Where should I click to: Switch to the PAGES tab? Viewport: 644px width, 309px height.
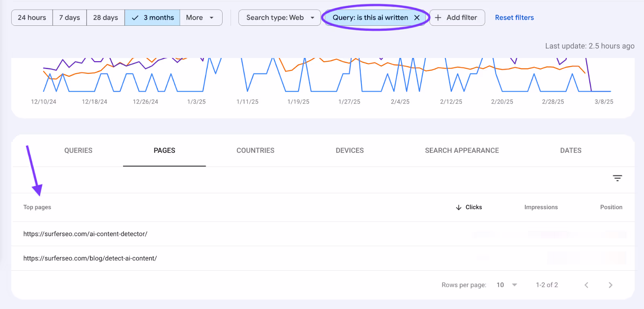(165, 150)
